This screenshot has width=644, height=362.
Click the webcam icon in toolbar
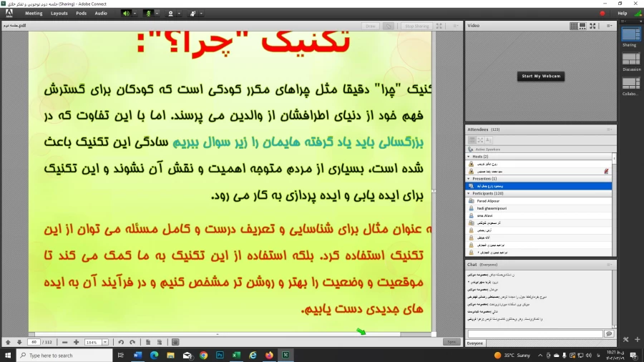(170, 13)
